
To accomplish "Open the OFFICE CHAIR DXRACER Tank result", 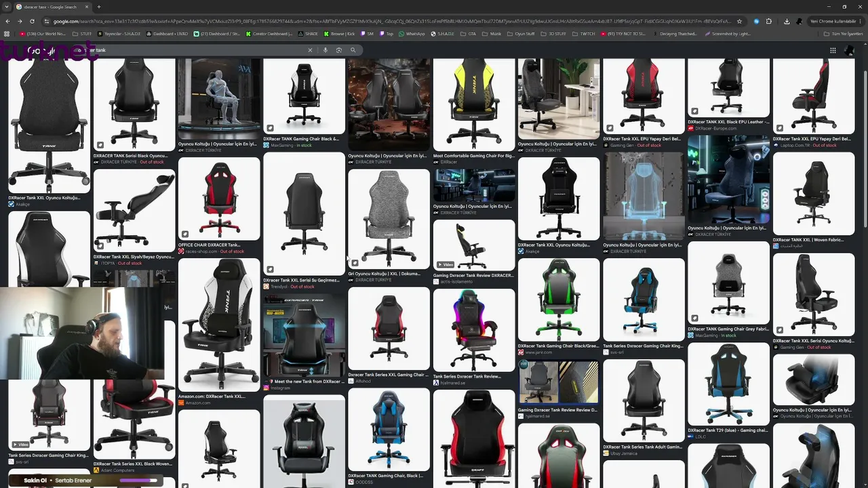I will 209,245.
